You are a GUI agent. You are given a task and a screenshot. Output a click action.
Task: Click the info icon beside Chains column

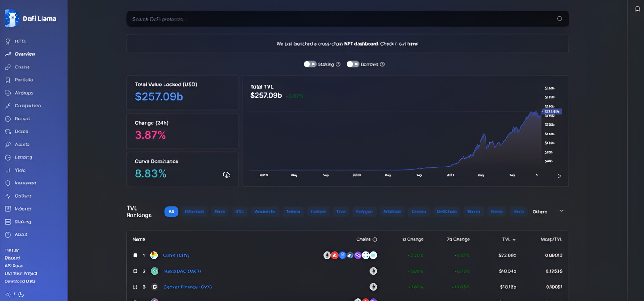pos(375,239)
